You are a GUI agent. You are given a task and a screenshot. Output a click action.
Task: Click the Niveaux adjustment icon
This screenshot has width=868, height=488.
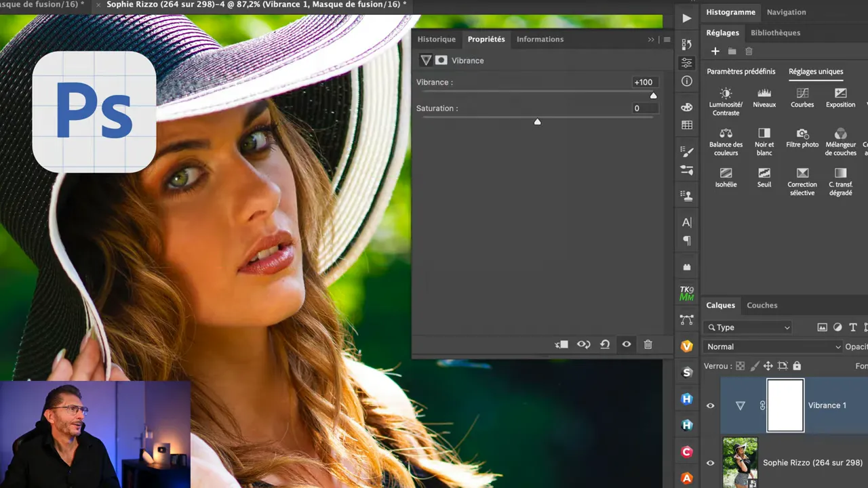click(x=764, y=94)
